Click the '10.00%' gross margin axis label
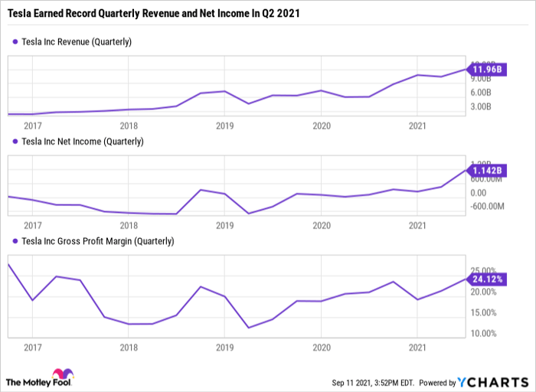 click(x=483, y=334)
